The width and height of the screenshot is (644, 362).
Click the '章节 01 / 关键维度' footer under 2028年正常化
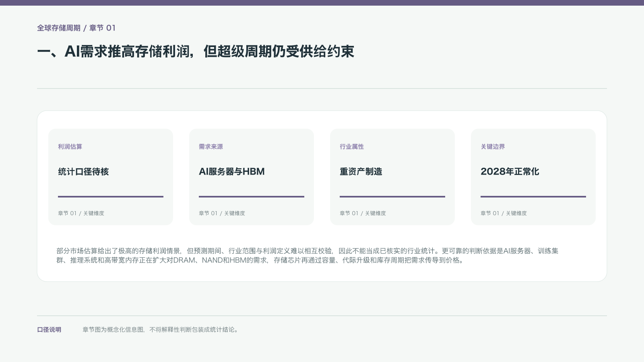(x=504, y=213)
